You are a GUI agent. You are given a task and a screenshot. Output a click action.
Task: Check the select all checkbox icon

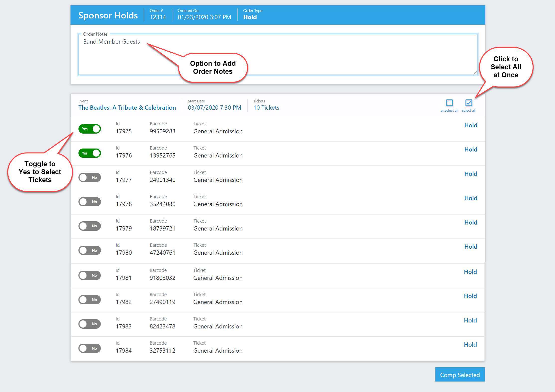pyautogui.click(x=469, y=103)
